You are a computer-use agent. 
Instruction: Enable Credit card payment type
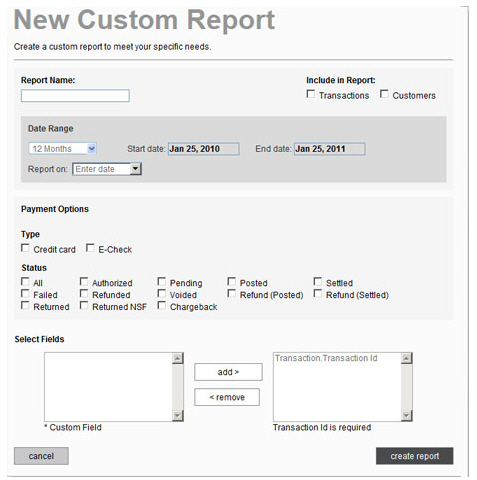(25, 248)
